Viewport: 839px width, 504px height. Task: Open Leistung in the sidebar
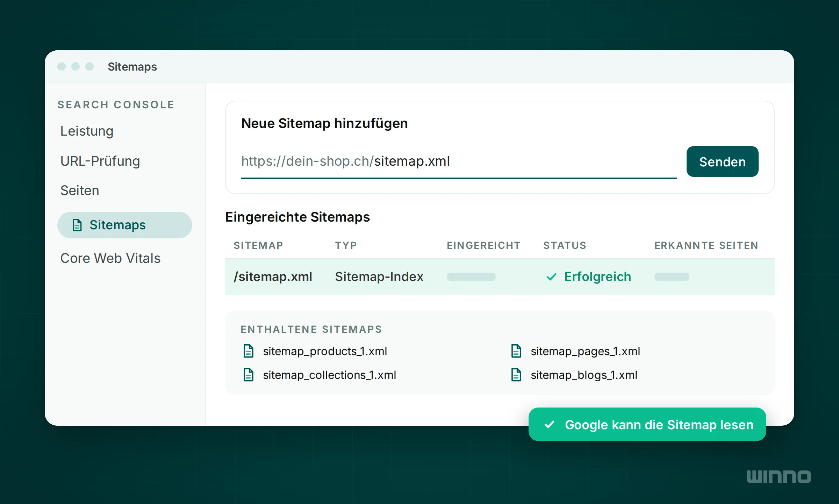click(87, 131)
